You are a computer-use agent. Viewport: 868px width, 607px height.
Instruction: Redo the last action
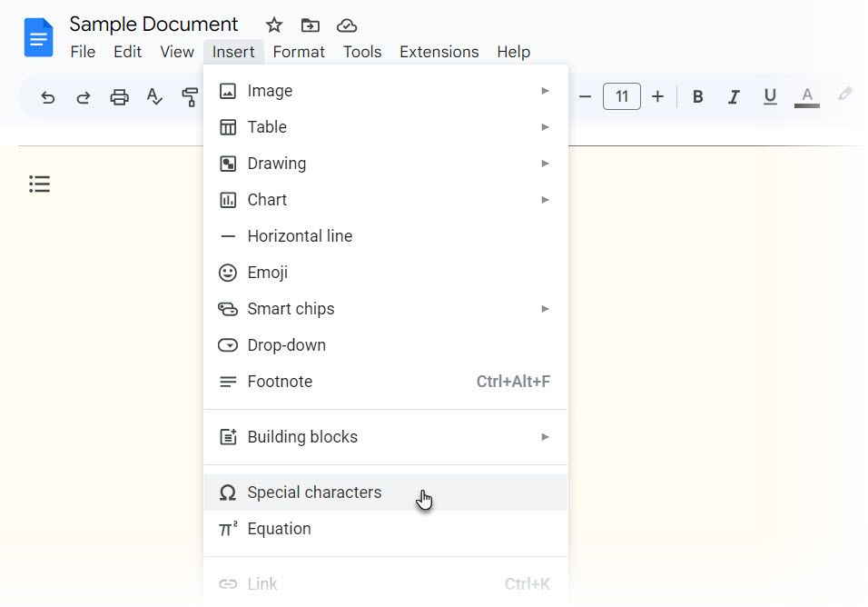click(83, 96)
